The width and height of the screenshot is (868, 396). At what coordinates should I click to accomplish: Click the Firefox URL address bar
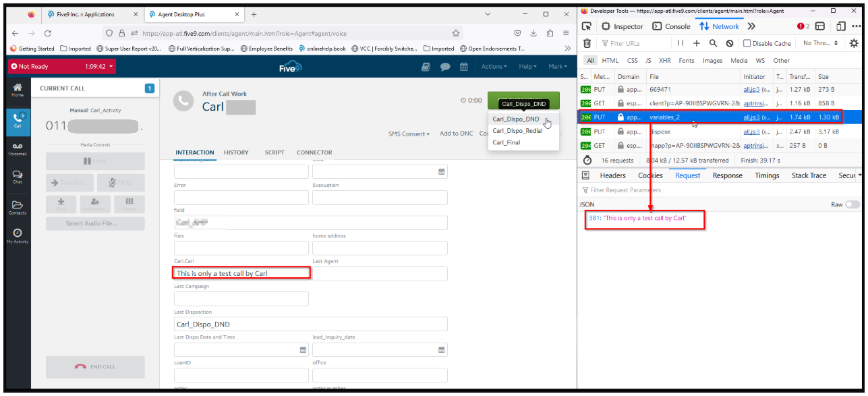click(x=283, y=32)
